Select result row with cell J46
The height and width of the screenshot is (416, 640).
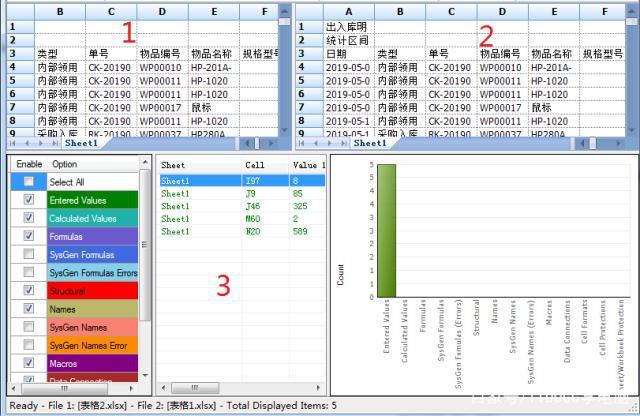[242, 206]
